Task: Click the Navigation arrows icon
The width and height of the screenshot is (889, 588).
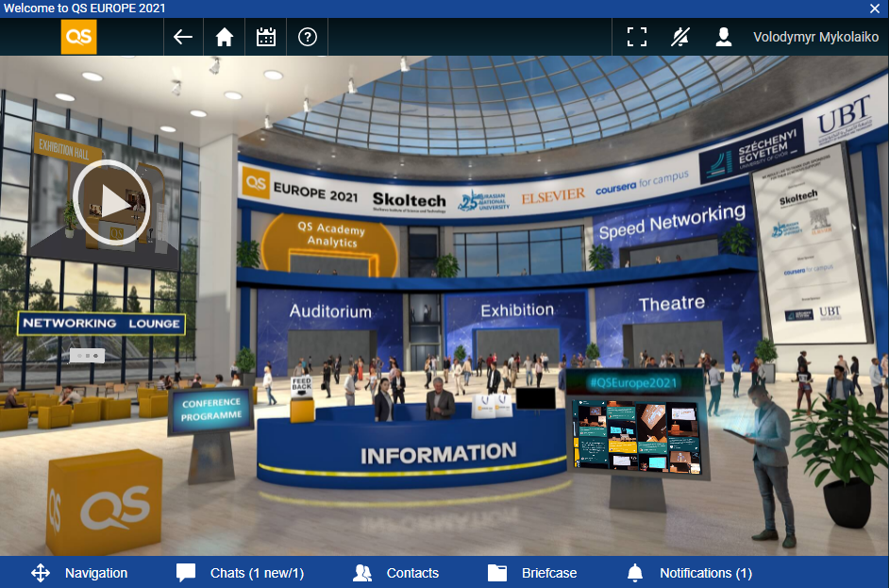Action: 41,573
